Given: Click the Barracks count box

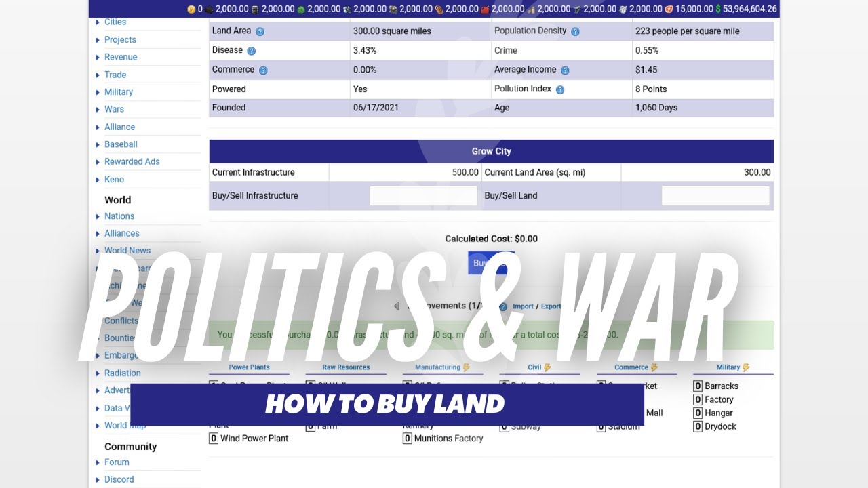Looking at the screenshot, I should point(697,386).
